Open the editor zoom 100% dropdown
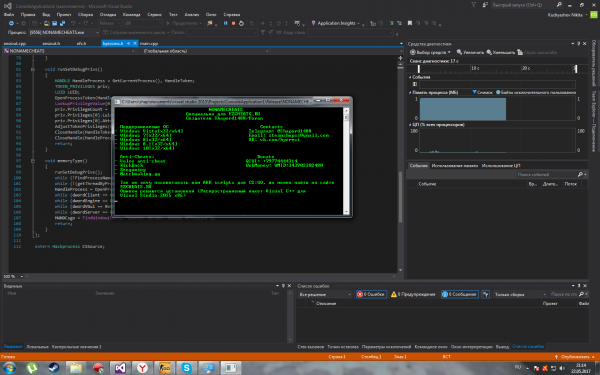600x375 pixels. click(14, 276)
